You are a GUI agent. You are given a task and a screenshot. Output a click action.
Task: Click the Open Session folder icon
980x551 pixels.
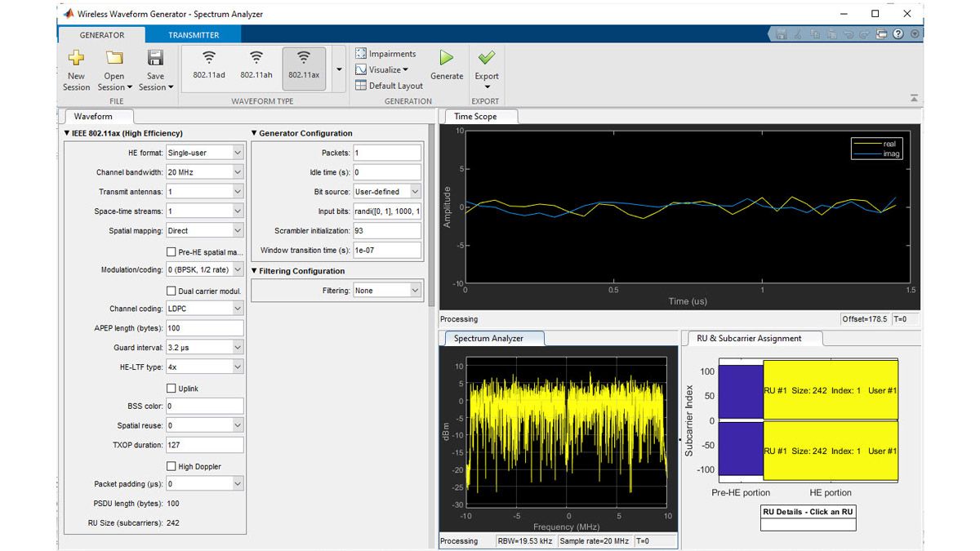(114, 58)
